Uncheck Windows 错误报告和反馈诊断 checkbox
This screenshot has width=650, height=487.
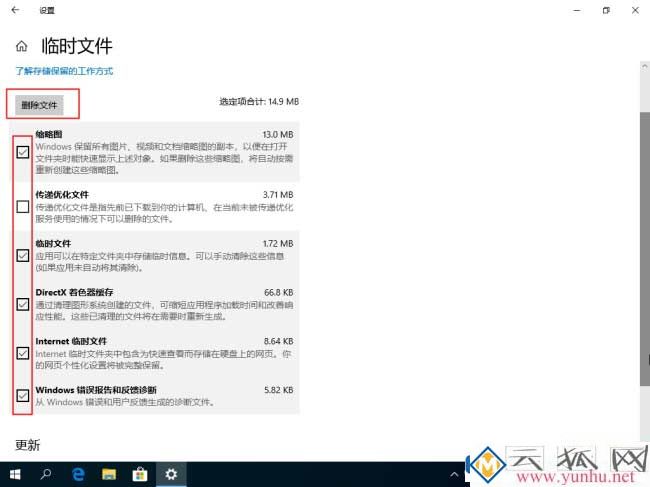(x=23, y=395)
